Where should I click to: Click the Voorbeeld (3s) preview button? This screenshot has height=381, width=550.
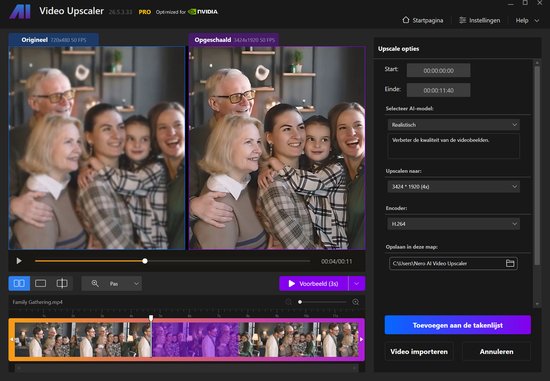click(x=314, y=283)
